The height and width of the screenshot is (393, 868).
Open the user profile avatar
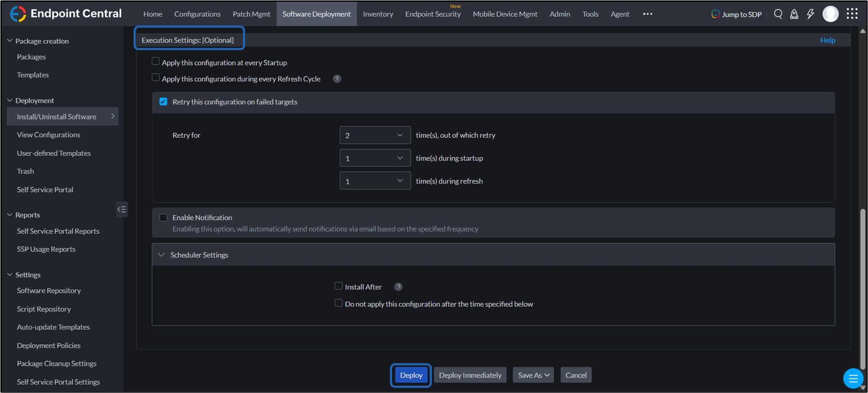pos(830,14)
